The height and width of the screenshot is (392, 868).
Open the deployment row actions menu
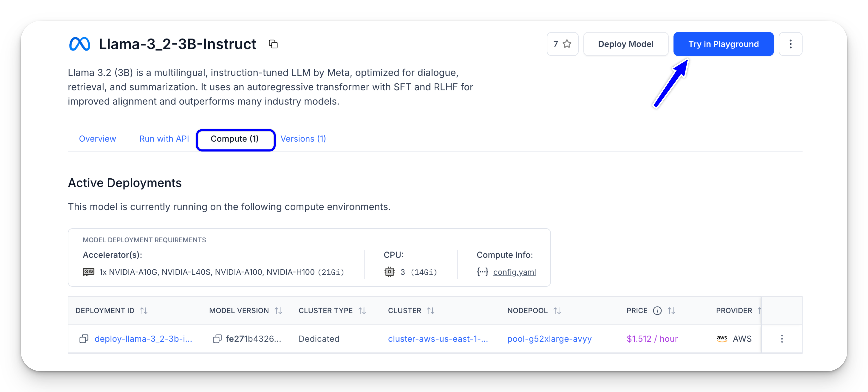[782, 339]
